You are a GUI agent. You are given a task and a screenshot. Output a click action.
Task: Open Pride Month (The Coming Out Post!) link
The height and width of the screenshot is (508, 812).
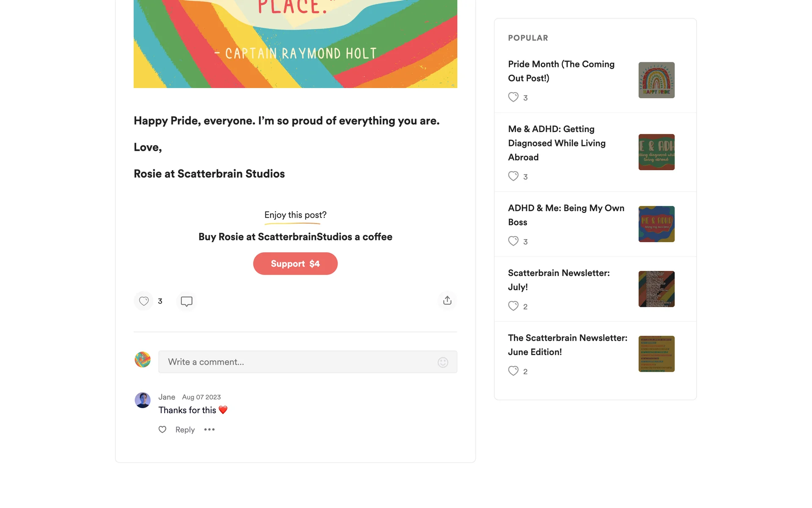point(561,71)
